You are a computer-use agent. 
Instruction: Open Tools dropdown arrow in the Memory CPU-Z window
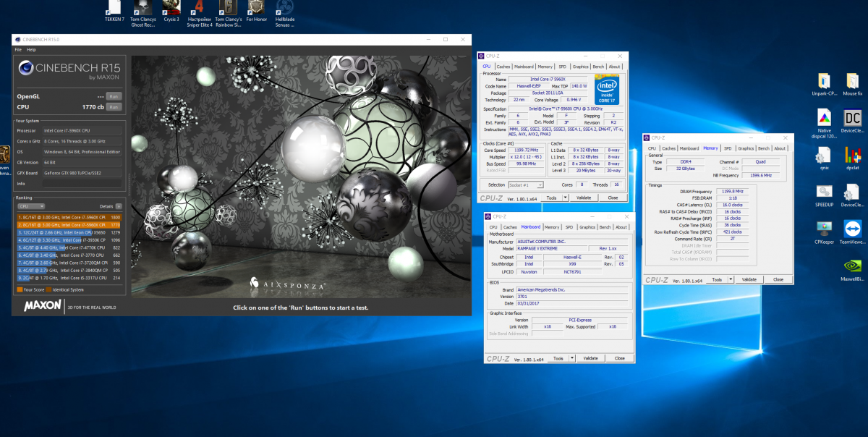click(x=730, y=279)
